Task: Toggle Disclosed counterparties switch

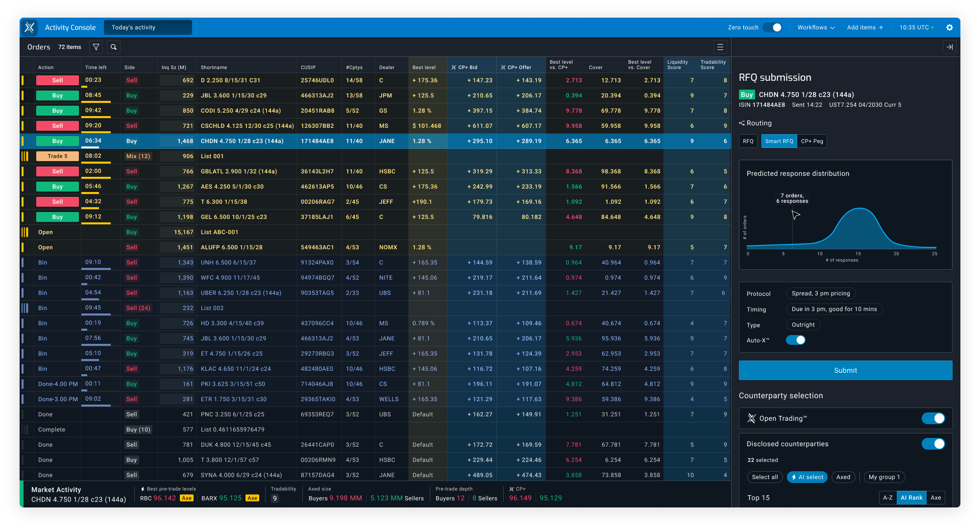Action: pyautogui.click(x=933, y=444)
